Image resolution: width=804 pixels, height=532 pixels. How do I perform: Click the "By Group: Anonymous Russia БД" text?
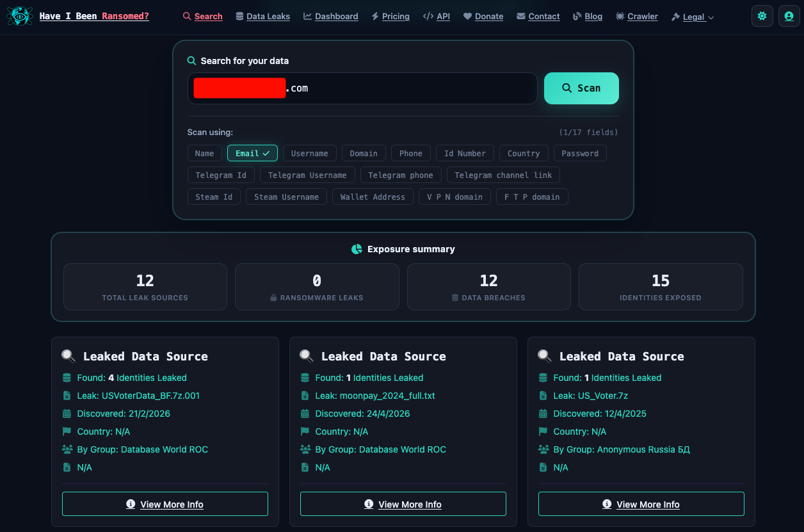[622, 449]
